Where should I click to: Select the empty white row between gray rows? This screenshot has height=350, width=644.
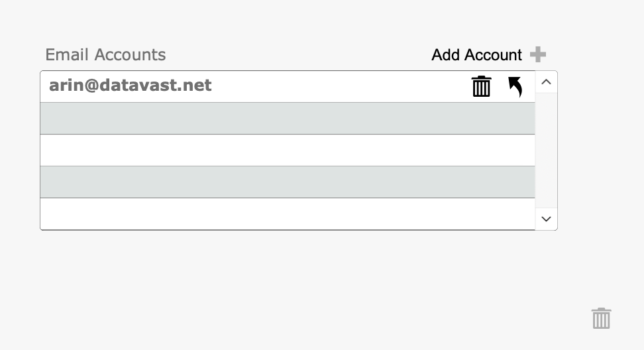[287, 150]
